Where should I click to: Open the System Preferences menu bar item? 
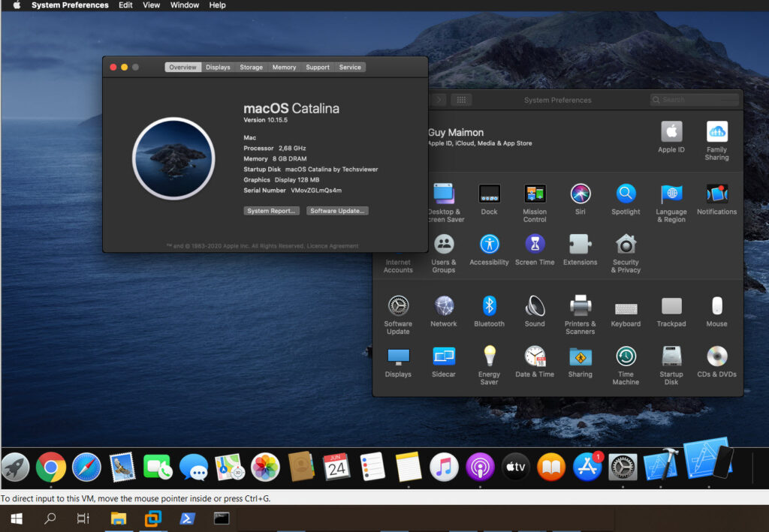tap(70, 5)
